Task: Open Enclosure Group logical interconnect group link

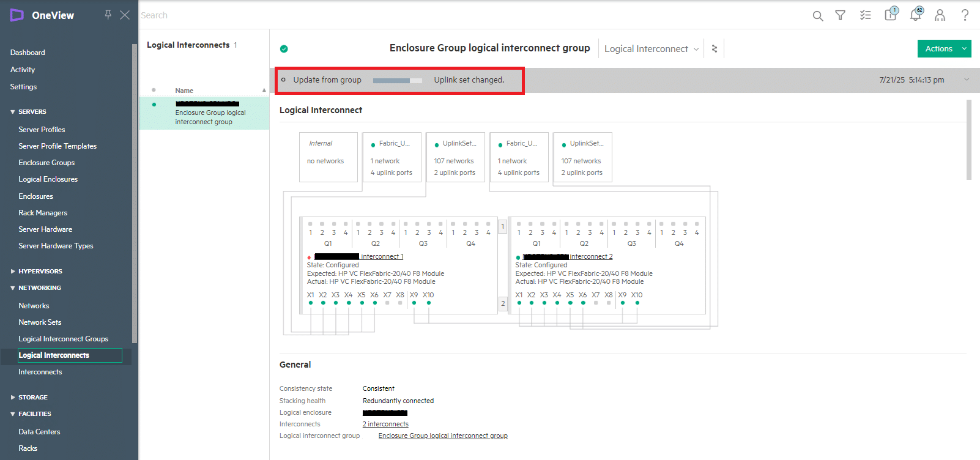Action: (x=443, y=436)
